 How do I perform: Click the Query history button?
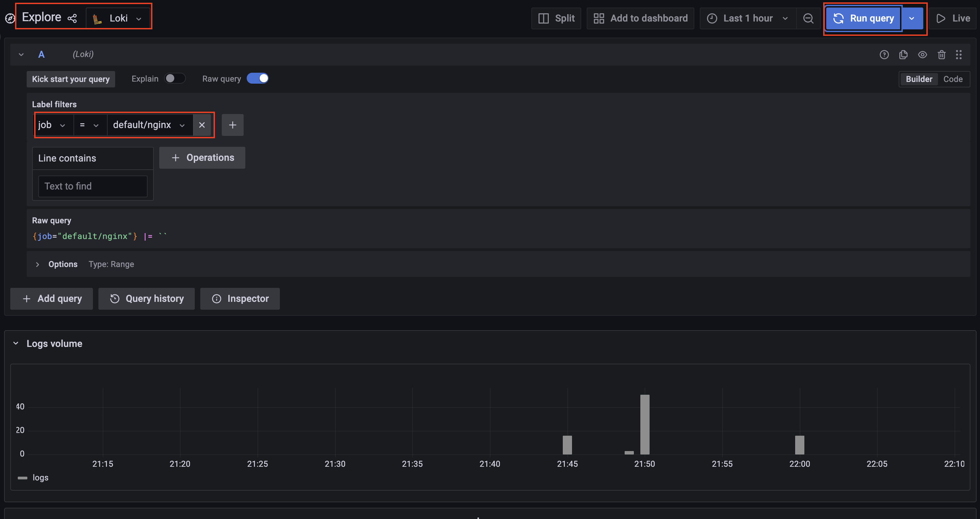(x=147, y=298)
